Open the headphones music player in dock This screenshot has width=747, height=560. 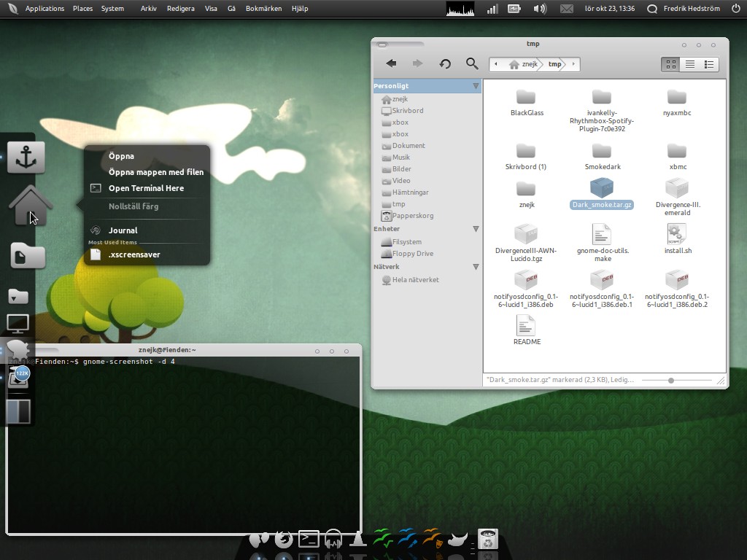[x=333, y=539]
